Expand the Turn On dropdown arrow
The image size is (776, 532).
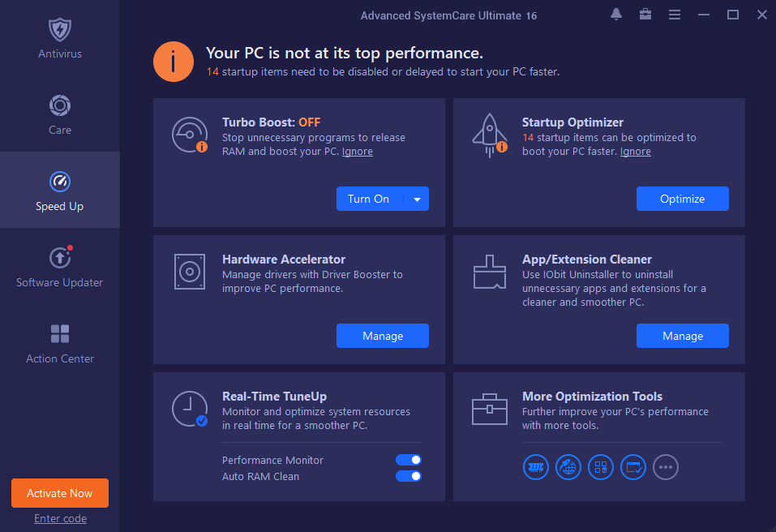coord(418,199)
